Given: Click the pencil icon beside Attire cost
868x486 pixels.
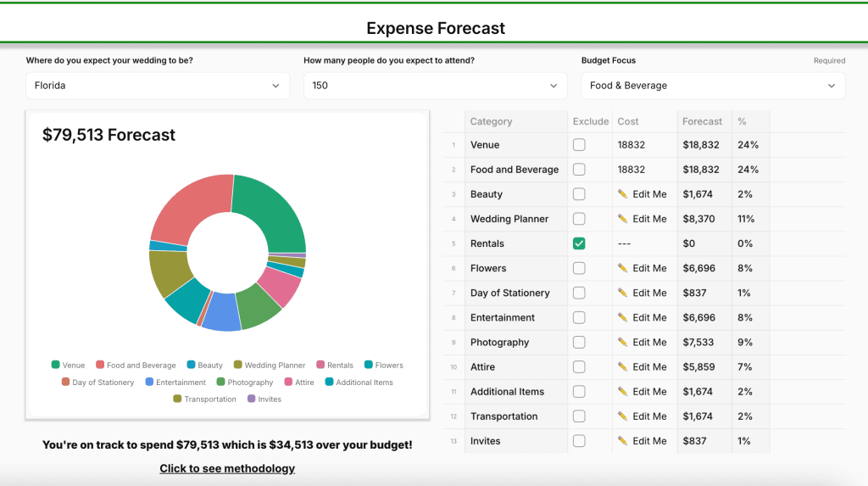Looking at the screenshot, I should point(623,366).
